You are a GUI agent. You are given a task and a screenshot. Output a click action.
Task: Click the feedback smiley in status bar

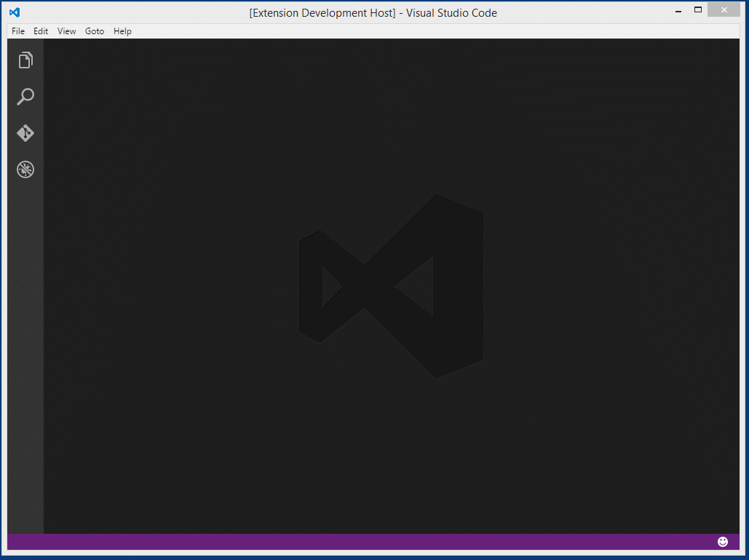pyautogui.click(x=723, y=541)
